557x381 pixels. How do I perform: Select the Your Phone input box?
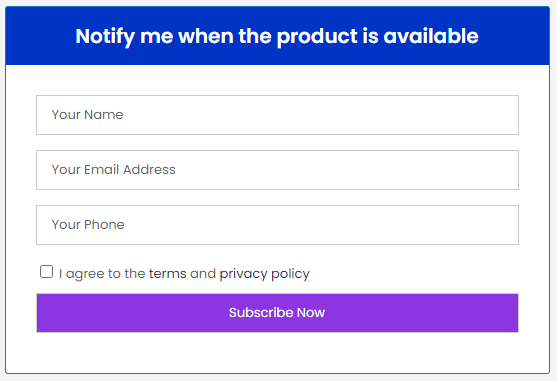tap(277, 225)
